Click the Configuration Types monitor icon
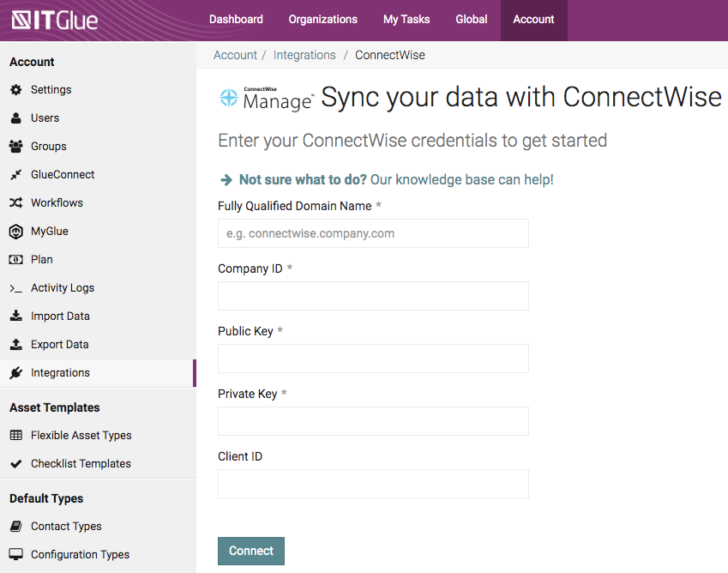The width and height of the screenshot is (728, 573). point(16,554)
